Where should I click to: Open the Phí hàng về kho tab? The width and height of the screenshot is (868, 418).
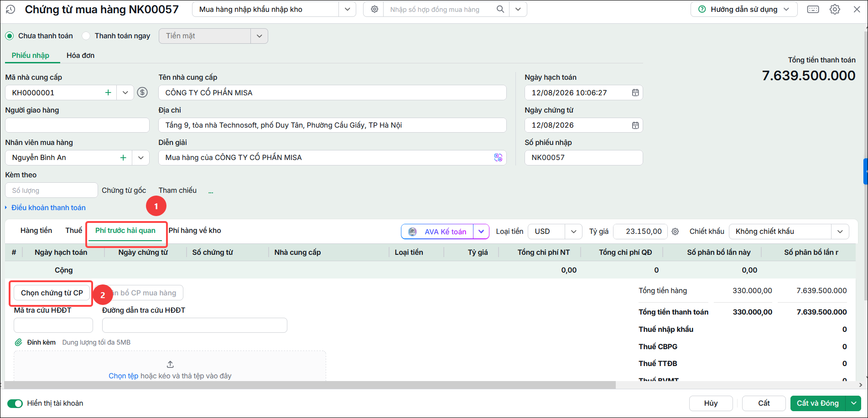tap(195, 231)
